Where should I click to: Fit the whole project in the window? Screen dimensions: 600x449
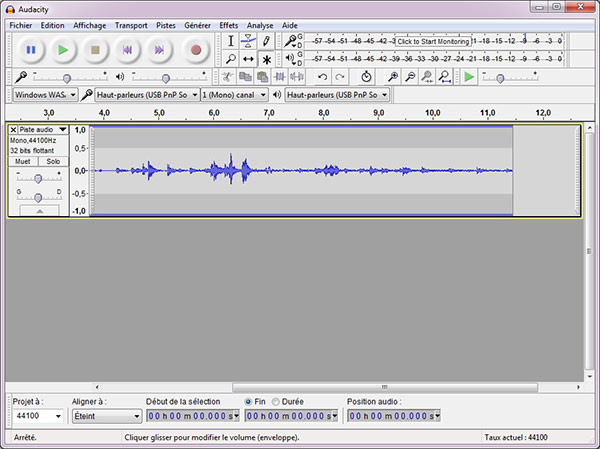(x=445, y=77)
